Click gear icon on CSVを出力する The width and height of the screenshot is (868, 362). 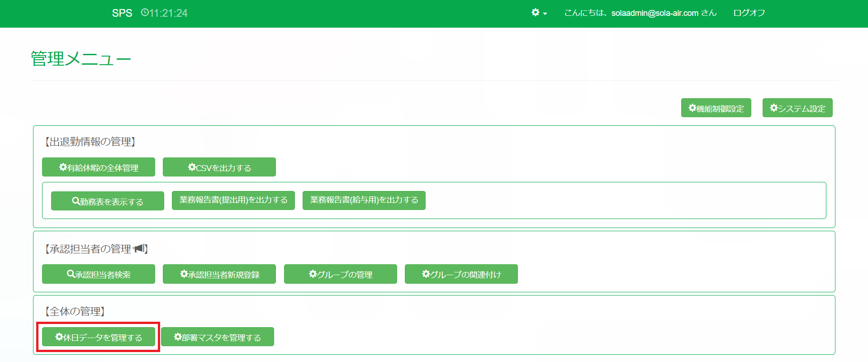[x=192, y=167]
